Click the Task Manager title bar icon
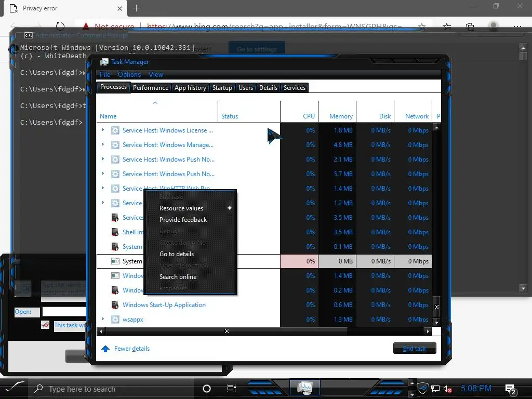Viewport: 532px width, 399px height. (x=104, y=62)
